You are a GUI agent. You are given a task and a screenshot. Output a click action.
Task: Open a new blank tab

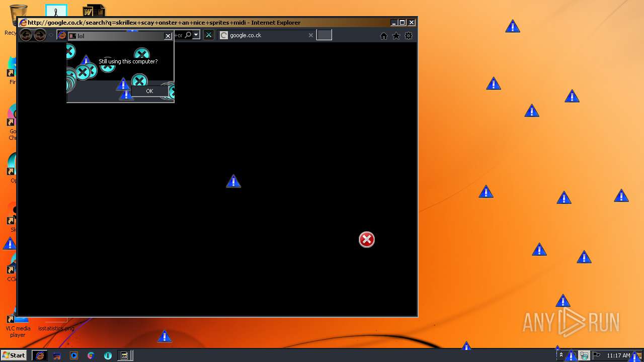[x=324, y=35]
